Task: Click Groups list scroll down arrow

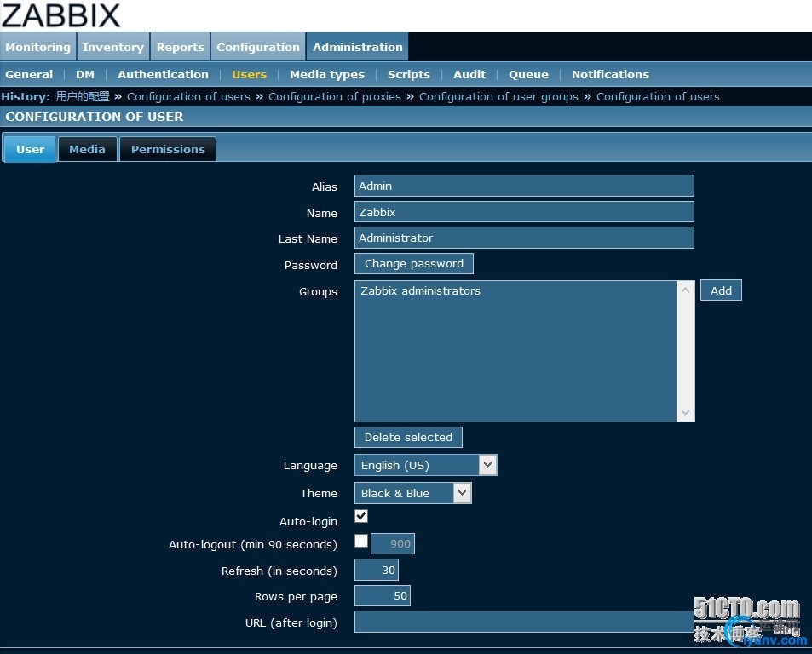Action: [x=685, y=412]
